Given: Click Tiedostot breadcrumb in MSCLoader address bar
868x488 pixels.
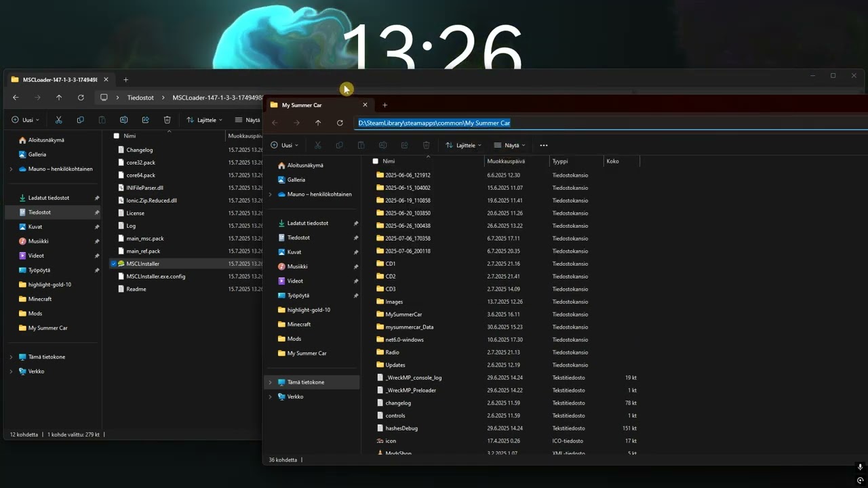Looking at the screenshot, I should 140,98.
